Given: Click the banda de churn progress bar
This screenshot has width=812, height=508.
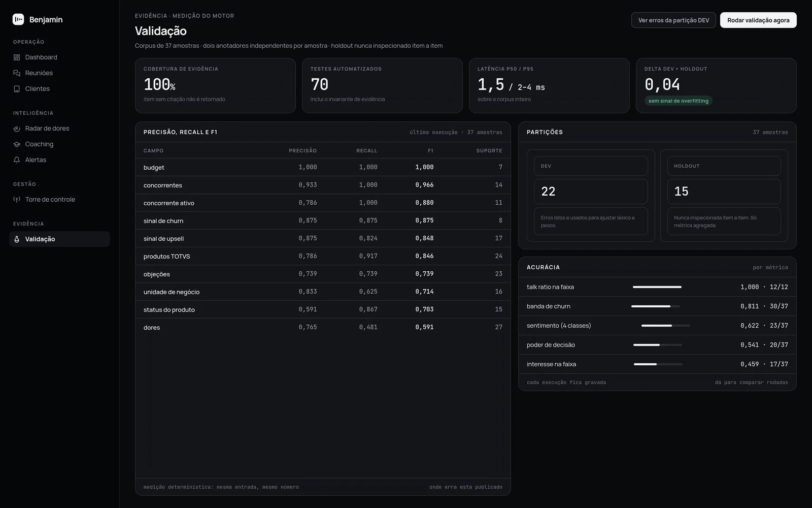Looking at the screenshot, I should click(656, 306).
